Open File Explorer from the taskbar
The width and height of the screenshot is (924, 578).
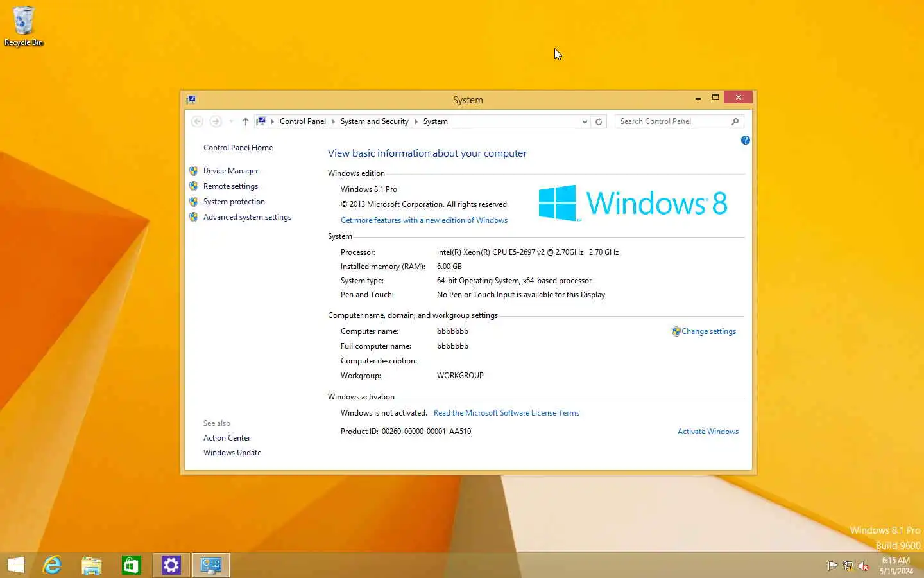click(x=92, y=565)
